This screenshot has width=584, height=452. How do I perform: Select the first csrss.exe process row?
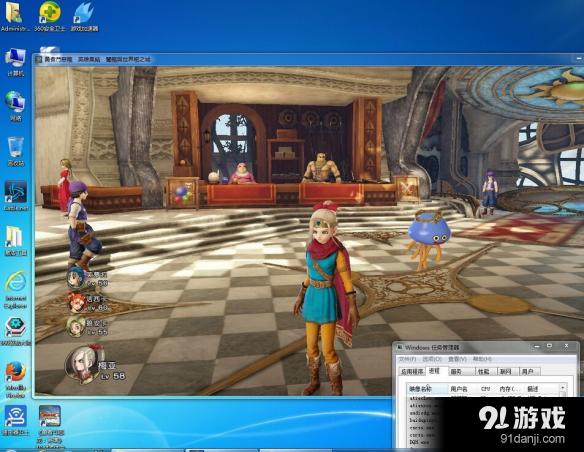[423, 428]
